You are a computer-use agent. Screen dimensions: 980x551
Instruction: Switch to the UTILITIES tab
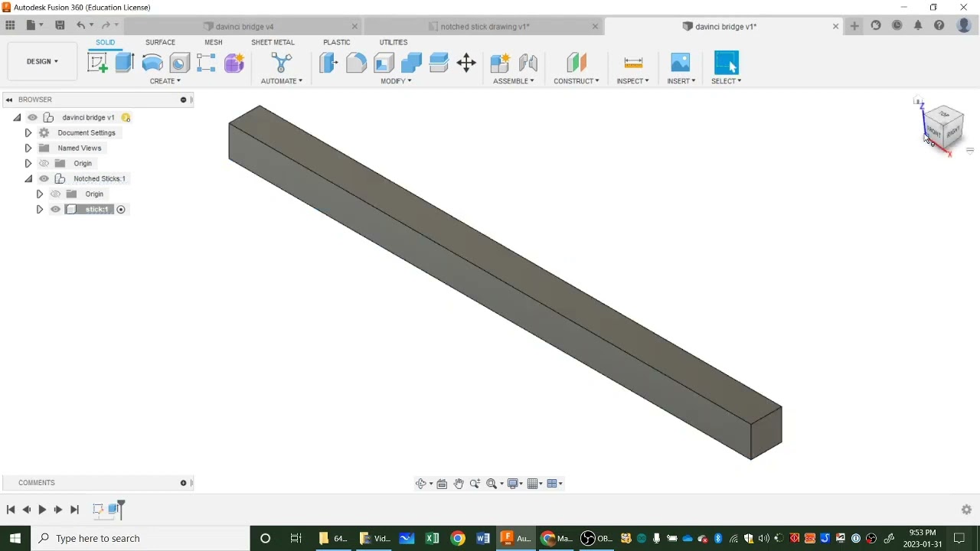click(x=394, y=42)
